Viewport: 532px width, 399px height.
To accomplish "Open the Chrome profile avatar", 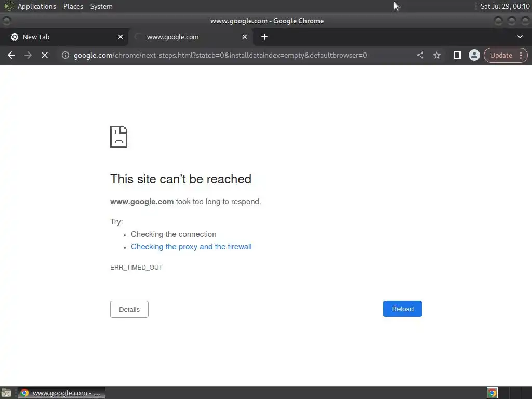I will (474, 55).
